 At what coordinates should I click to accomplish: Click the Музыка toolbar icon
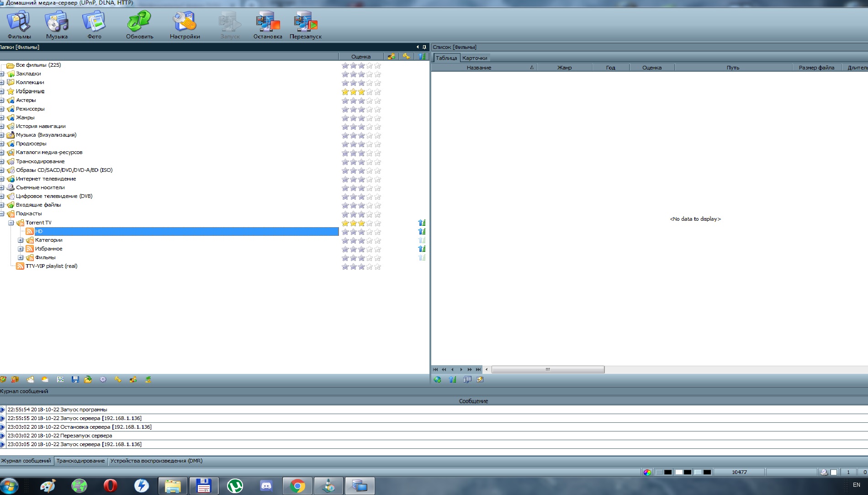pyautogui.click(x=57, y=25)
